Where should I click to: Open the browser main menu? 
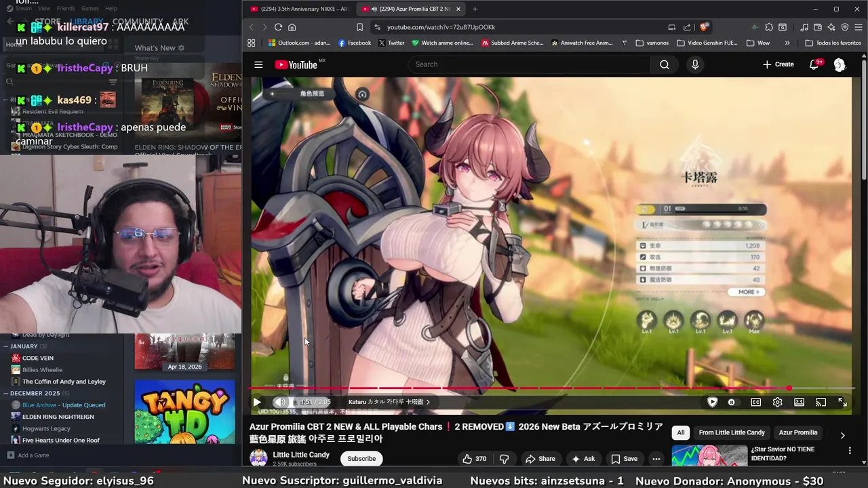(859, 27)
